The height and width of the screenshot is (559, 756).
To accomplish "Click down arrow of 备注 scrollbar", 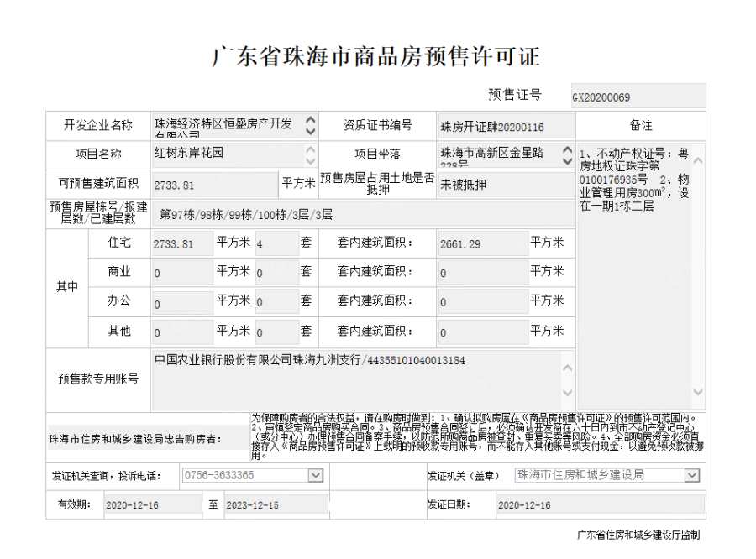I will 698,392.
